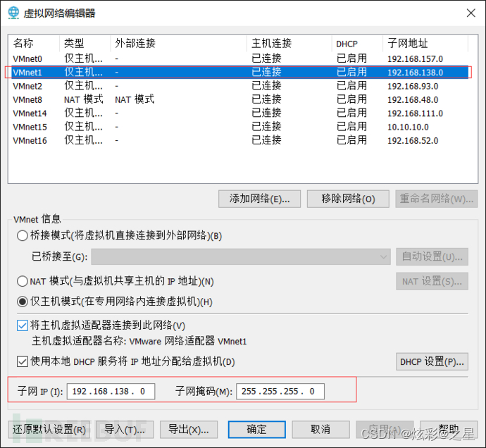The image size is (486, 448).
Task: Sort by 名称 column header
Action: coord(34,43)
